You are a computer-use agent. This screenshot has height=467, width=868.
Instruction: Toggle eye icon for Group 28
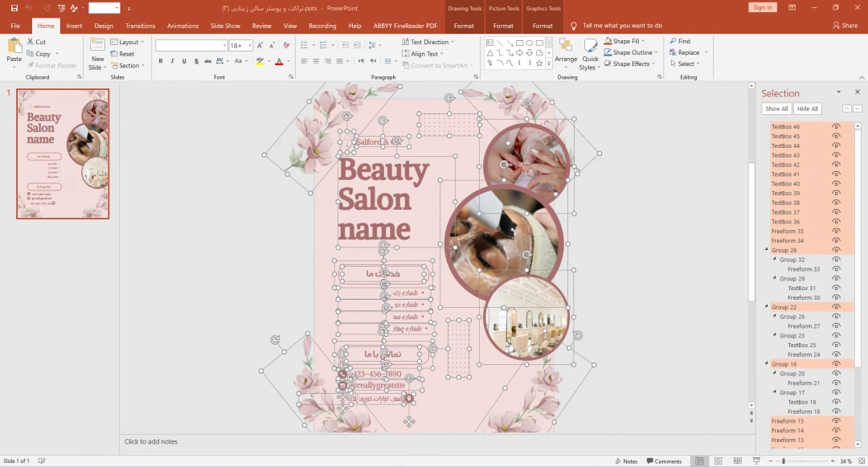click(x=837, y=251)
